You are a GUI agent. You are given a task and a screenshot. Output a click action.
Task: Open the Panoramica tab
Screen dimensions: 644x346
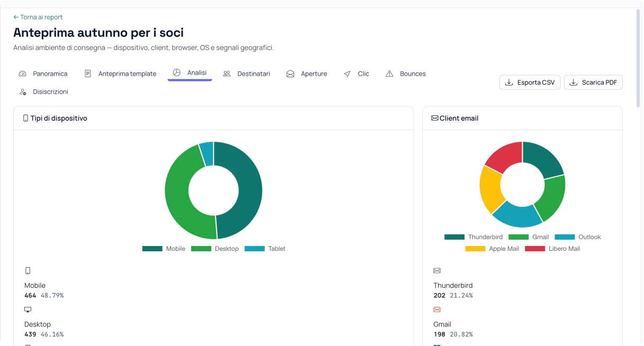coord(43,74)
